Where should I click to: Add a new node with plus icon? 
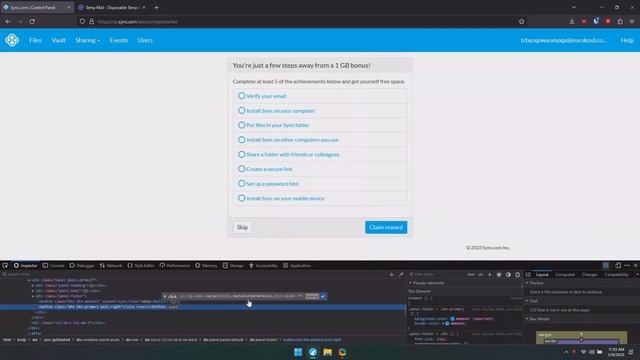[392, 275]
